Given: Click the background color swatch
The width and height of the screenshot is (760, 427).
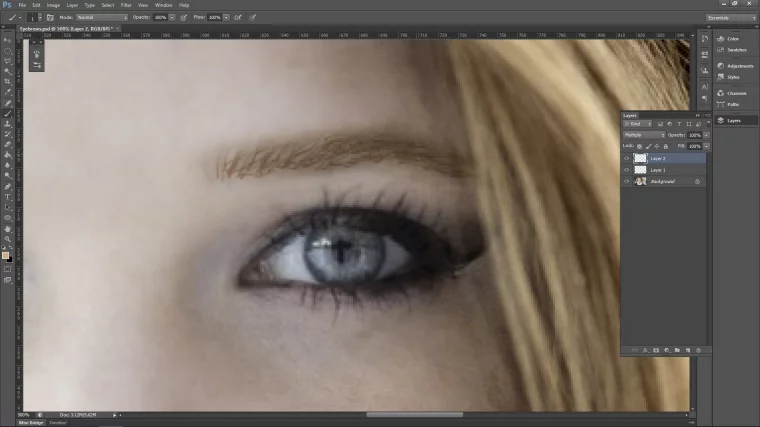Looking at the screenshot, I should pyautogui.click(x=10, y=260).
